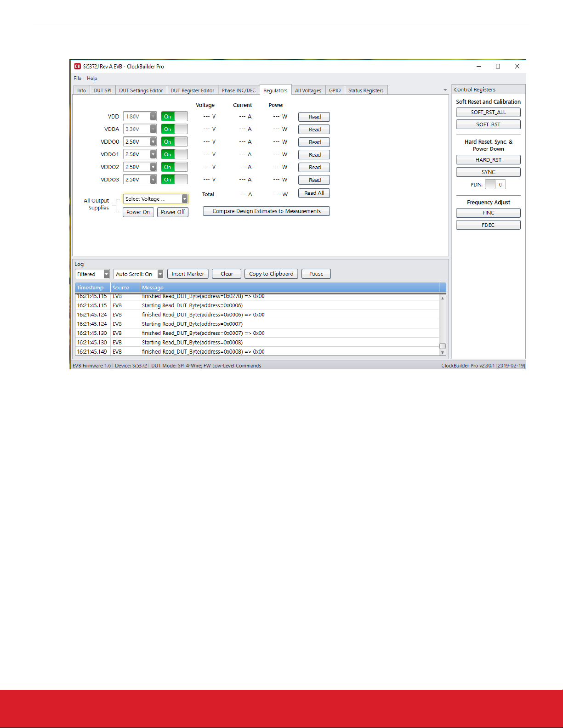Click Read button for VDD row
563x728 pixels.
[x=314, y=117]
